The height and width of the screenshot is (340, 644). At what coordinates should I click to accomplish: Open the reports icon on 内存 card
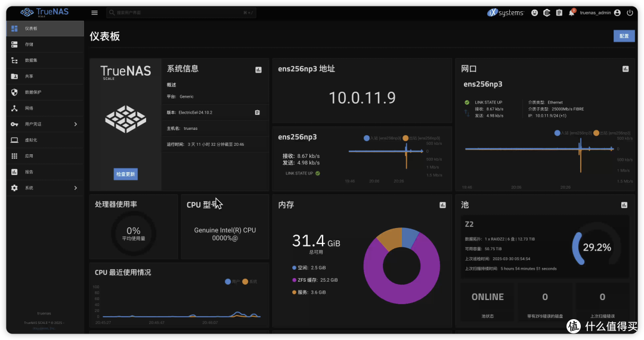point(442,205)
